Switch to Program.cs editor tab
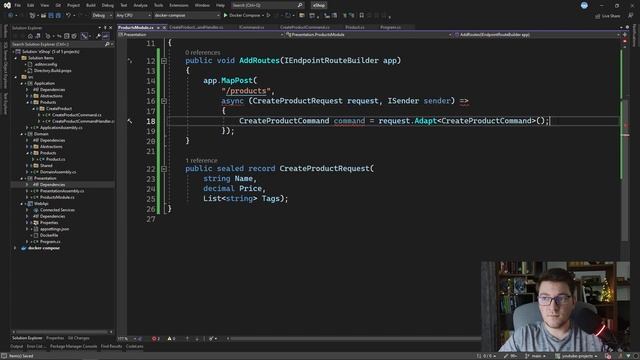Image resolution: width=640 pixels, height=360 pixels. pos(391,27)
